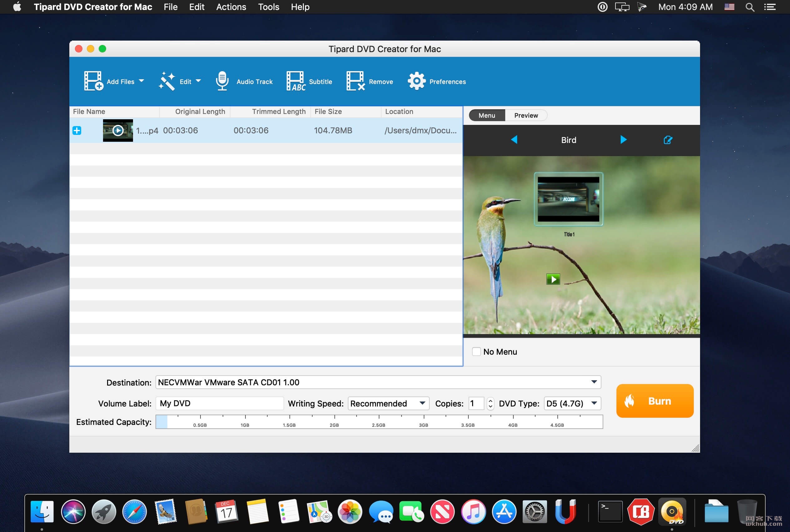Image resolution: width=790 pixels, height=532 pixels.
Task: Open iTunes music icon in Dock
Action: pos(473,511)
